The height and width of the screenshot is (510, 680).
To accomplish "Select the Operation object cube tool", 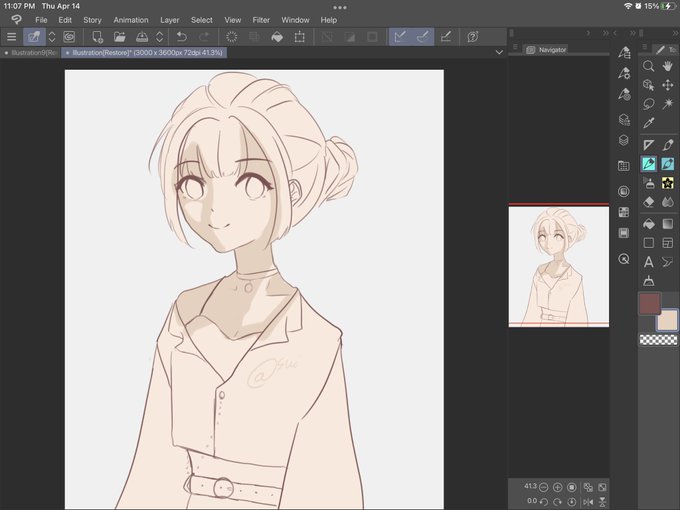I will coord(648,85).
